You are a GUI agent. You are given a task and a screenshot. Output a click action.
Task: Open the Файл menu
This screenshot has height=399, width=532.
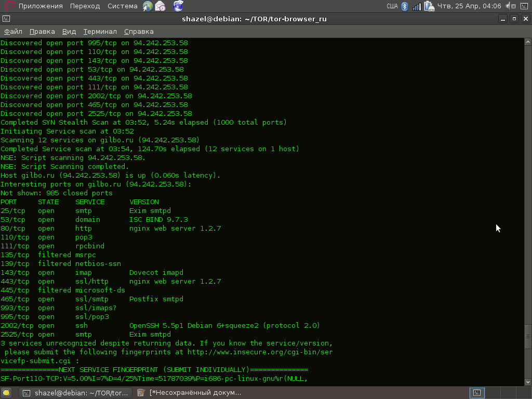(x=13, y=31)
